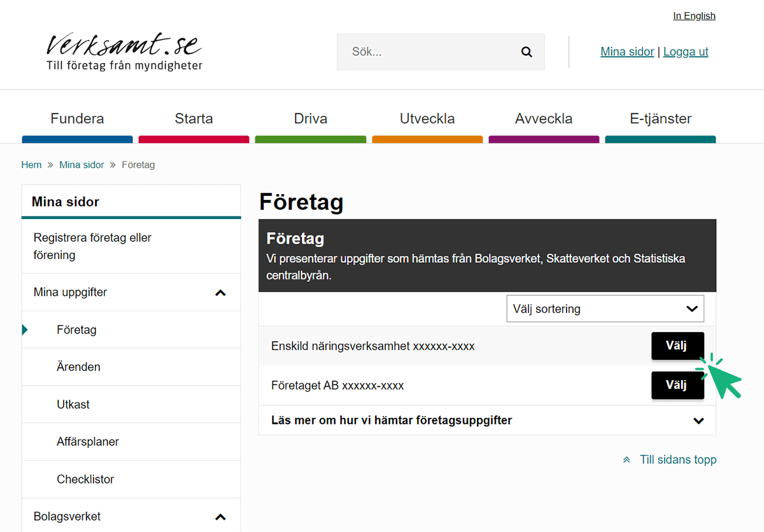
Task: Click Hem in the breadcrumb trail
Action: click(x=31, y=164)
